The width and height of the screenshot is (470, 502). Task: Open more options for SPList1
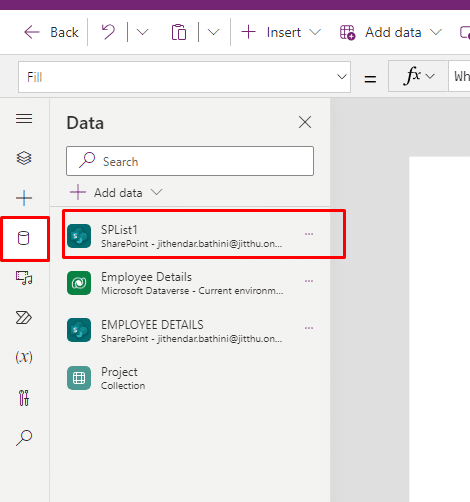point(309,234)
